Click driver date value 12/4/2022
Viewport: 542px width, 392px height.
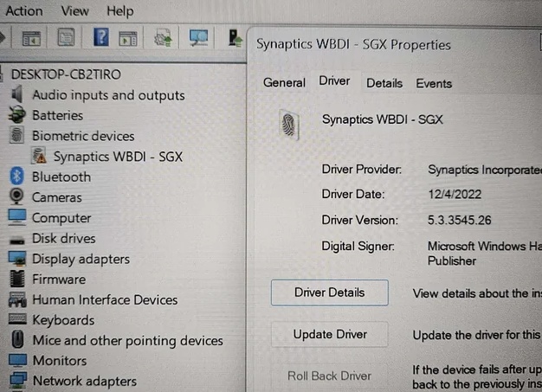point(455,194)
